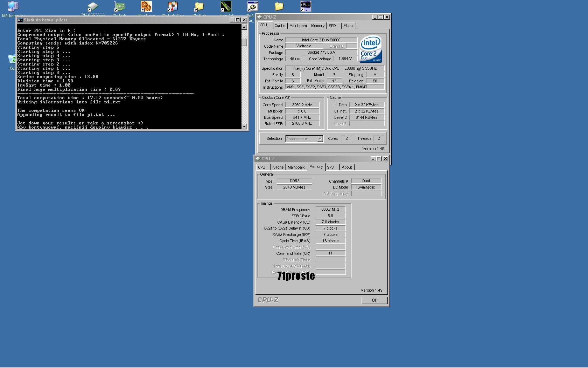Switch to Cache tab in upper CPU-Z
Image resolution: width=588 pixels, height=368 pixels.
280,26
